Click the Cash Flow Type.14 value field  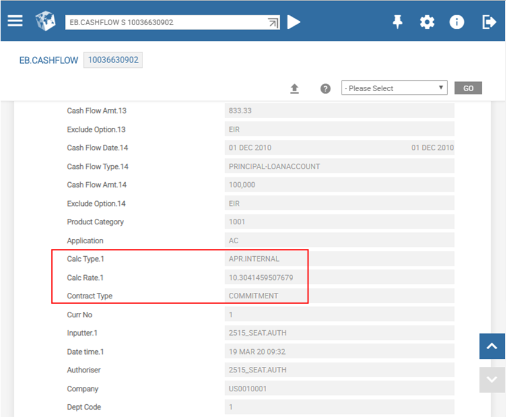point(339,166)
